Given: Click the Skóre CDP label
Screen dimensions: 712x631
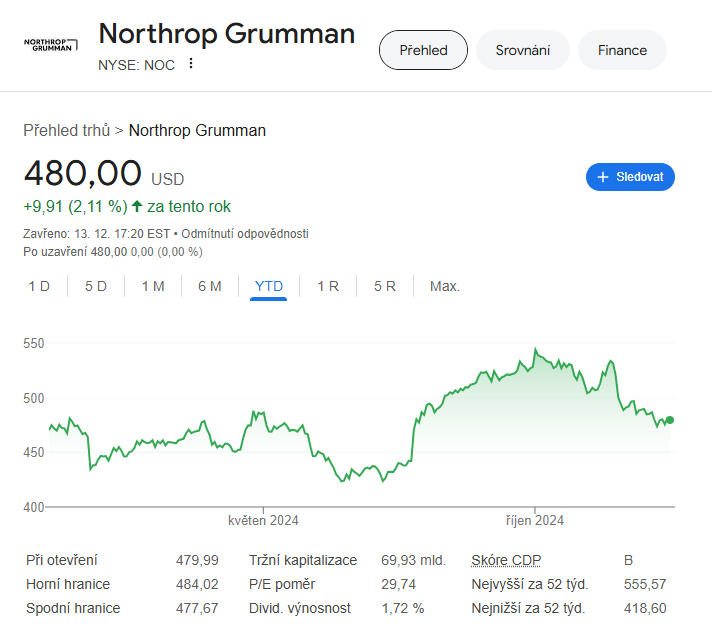Looking at the screenshot, I should [506, 560].
